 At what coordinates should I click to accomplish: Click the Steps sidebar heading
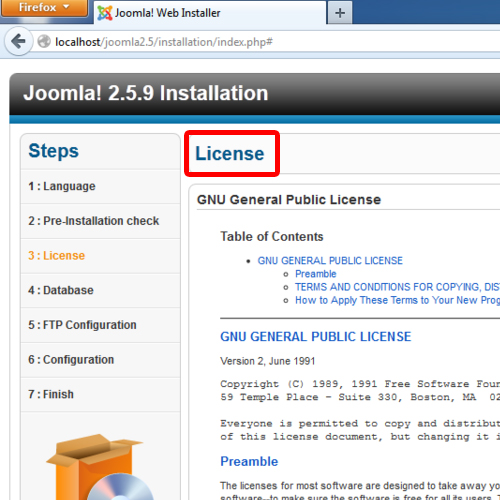pos(54,151)
